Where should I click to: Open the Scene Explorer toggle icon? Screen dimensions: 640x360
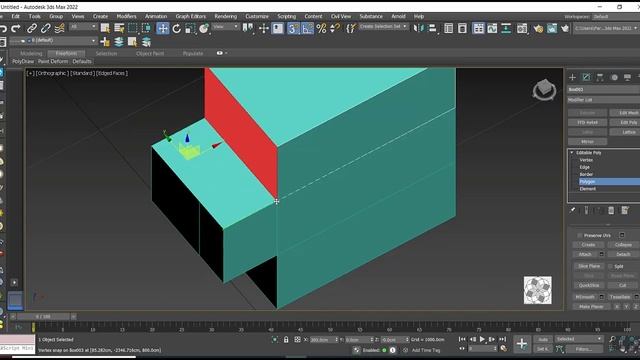(x=449, y=28)
